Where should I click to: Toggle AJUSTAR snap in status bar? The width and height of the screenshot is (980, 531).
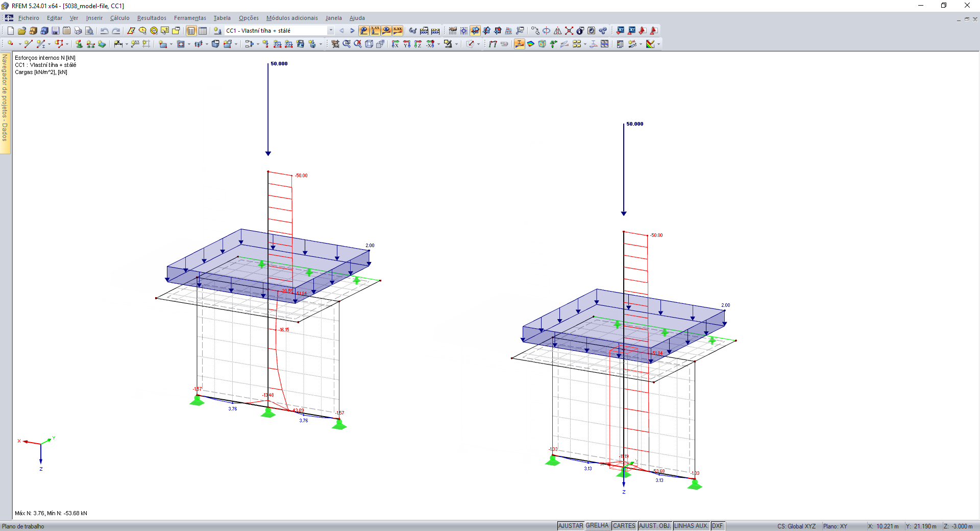click(x=571, y=526)
